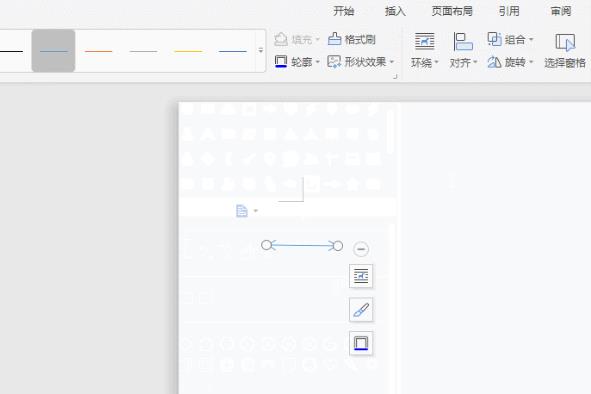
Task: Select the double-arrow line in the document
Action: 302,245
